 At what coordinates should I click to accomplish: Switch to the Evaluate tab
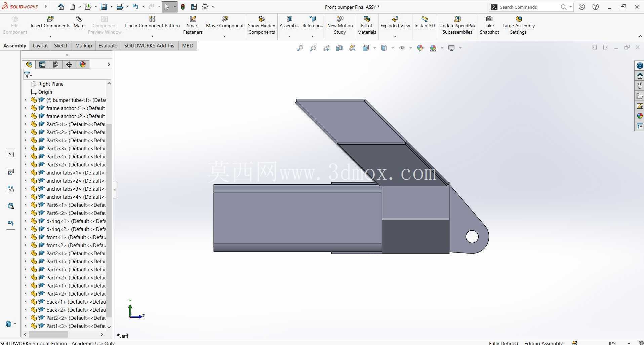[108, 46]
